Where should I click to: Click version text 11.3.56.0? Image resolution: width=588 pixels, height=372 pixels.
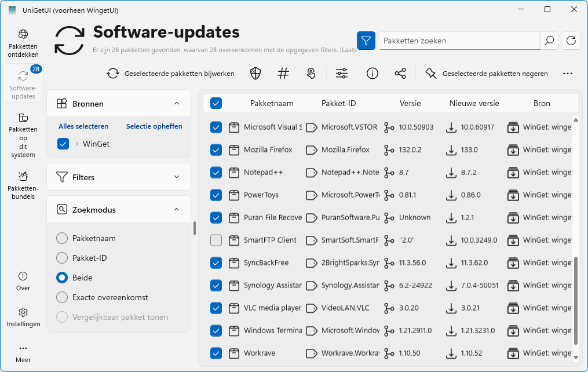pyautogui.click(x=412, y=263)
